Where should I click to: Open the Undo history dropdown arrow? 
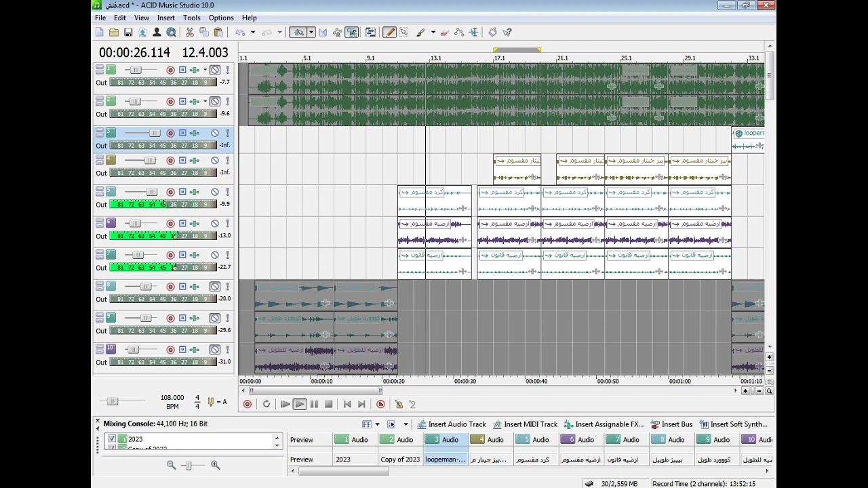click(253, 32)
